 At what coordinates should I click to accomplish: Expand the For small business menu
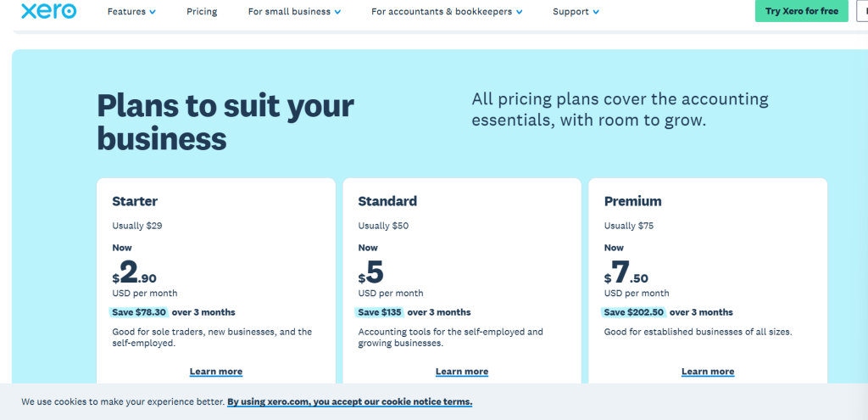[x=294, y=12]
